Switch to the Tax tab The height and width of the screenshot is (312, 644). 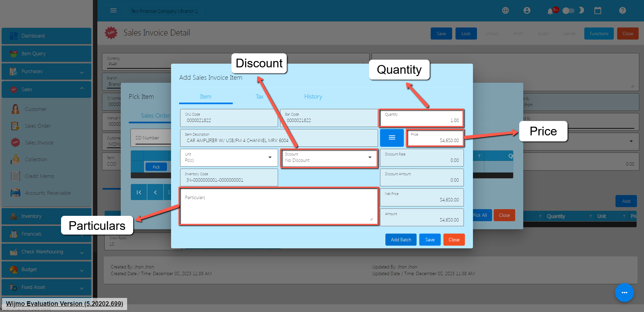click(x=259, y=97)
